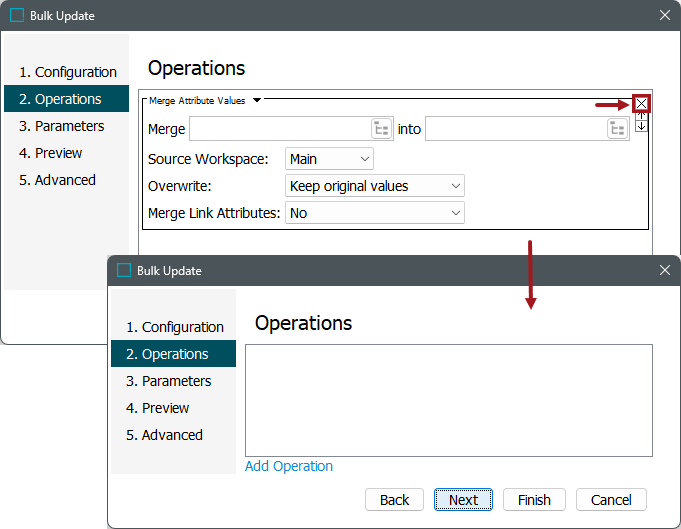Click the Bulk Update icon in the lower dialog title
The height and width of the screenshot is (529, 681).
point(124,270)
